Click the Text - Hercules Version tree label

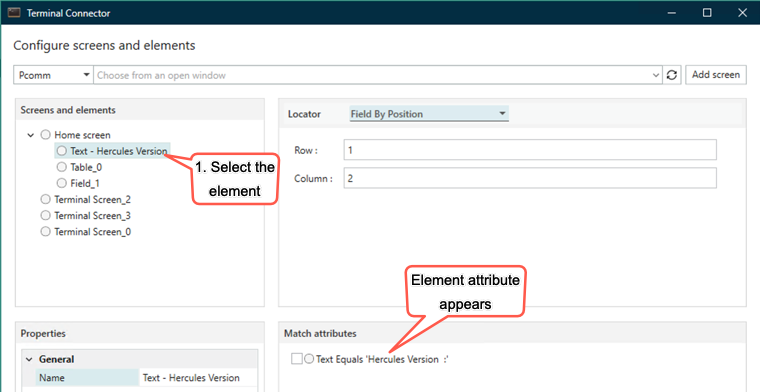pos(119,151)
